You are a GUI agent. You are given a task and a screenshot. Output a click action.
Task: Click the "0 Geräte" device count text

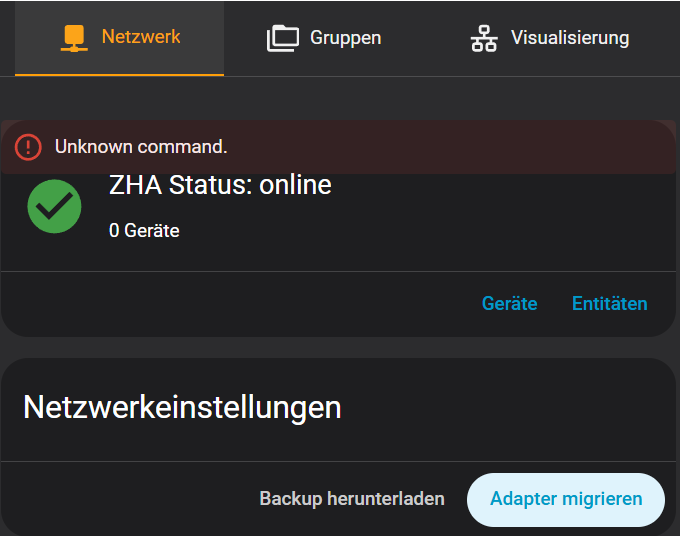[144, 230]
